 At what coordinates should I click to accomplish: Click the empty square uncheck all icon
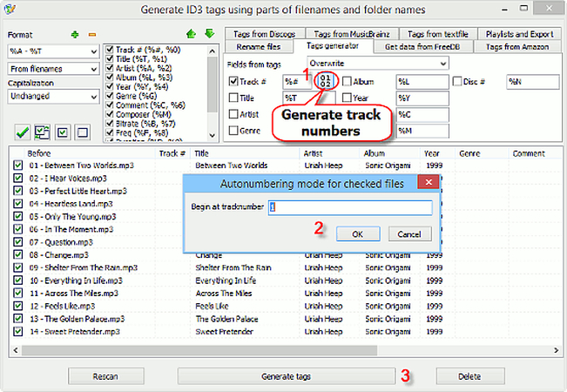(84, 132)
